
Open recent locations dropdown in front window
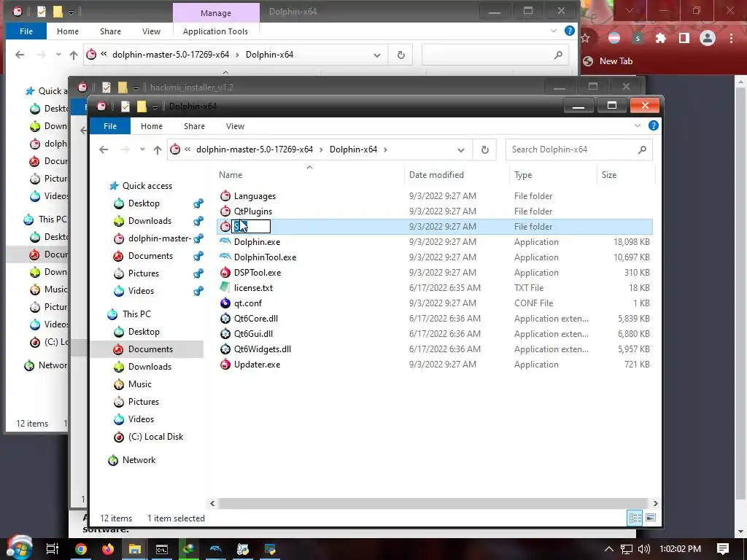click(142, 149)
